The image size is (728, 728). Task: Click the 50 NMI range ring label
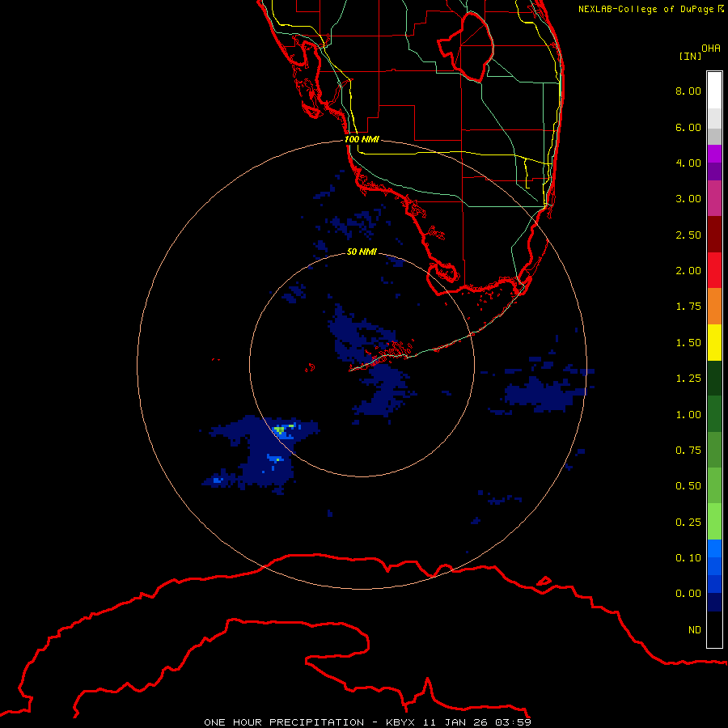pos(362,252)
